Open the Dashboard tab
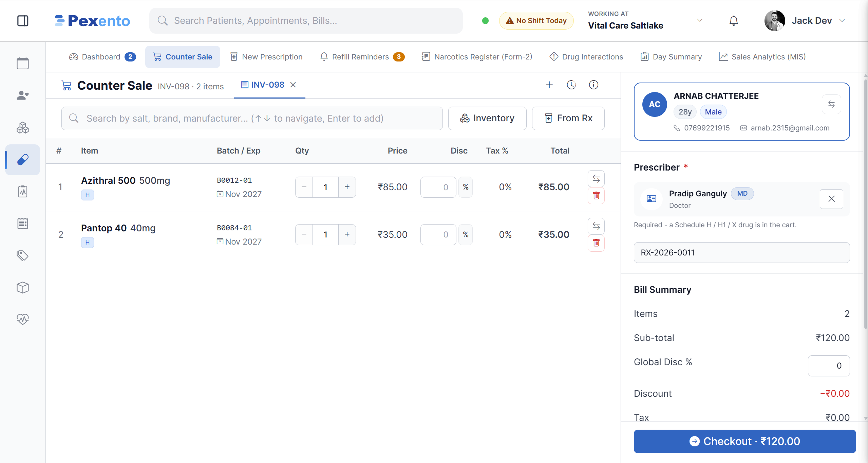868x463 pixels. coord(102,57)
